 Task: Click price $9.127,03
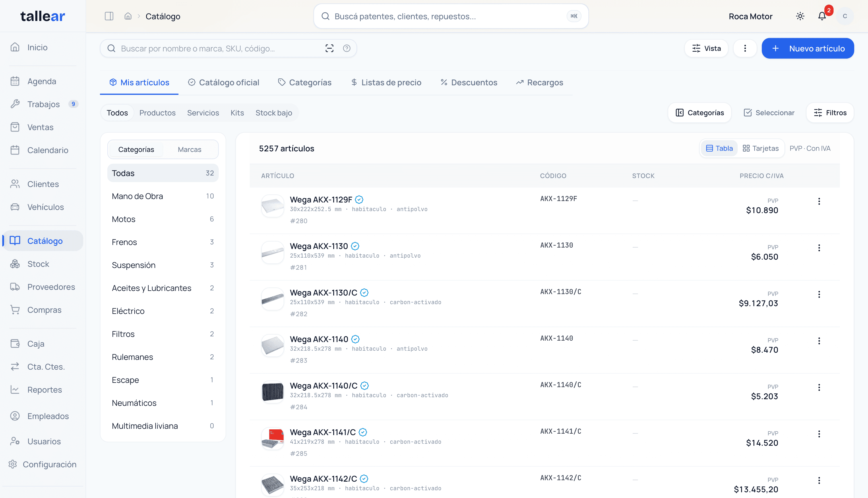pos(758,303)
